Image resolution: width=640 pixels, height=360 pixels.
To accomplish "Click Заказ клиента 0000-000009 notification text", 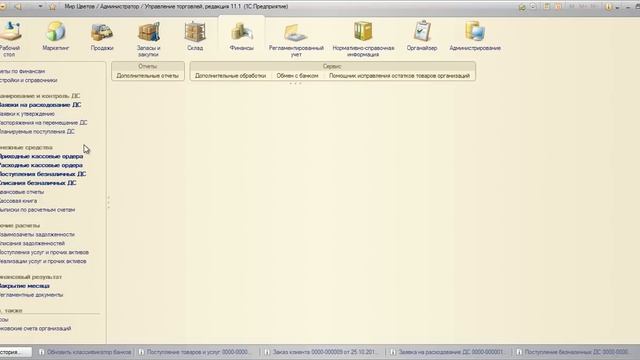I will [324, 352].
